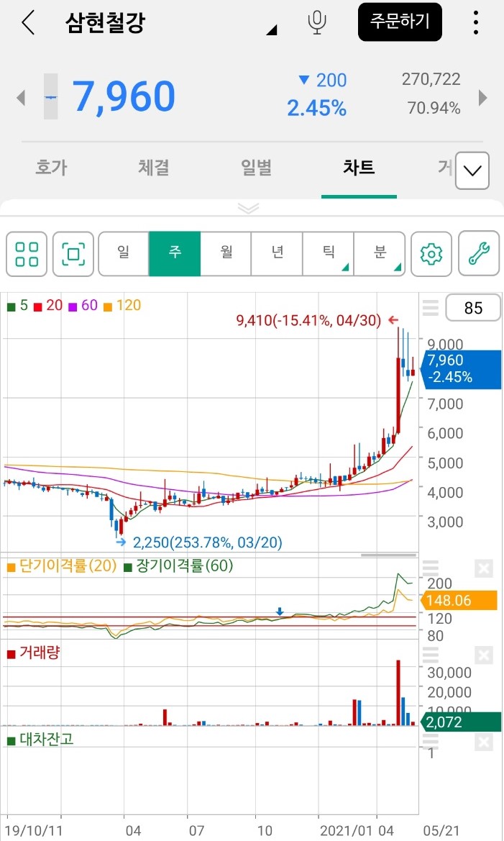
Task: Tap the microphone voice search icon
Action: [317, 22]
